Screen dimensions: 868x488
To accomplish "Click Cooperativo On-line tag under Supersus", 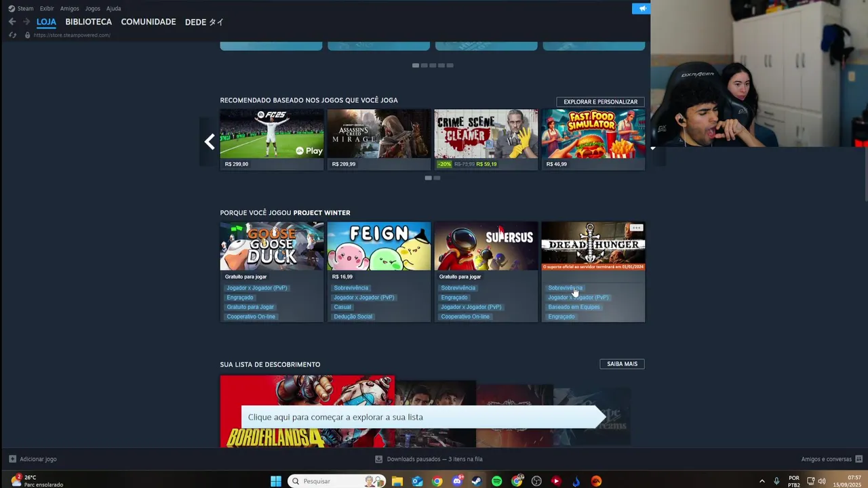I will (x=465, y=317).
